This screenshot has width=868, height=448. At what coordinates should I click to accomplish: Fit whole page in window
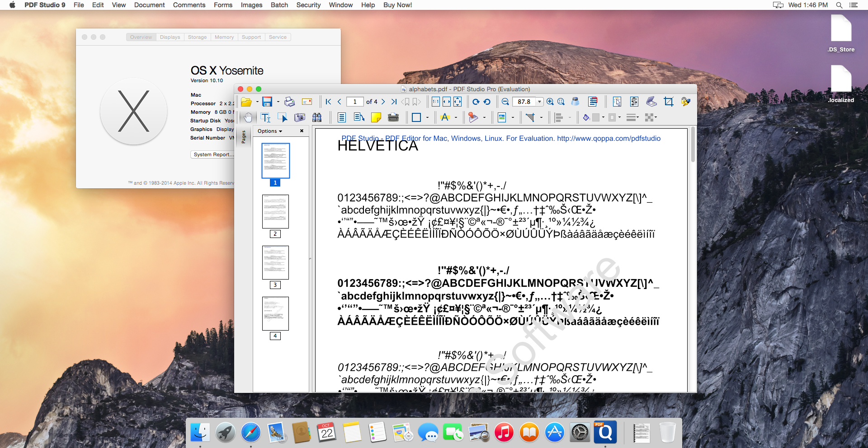(x=458, y=102)
